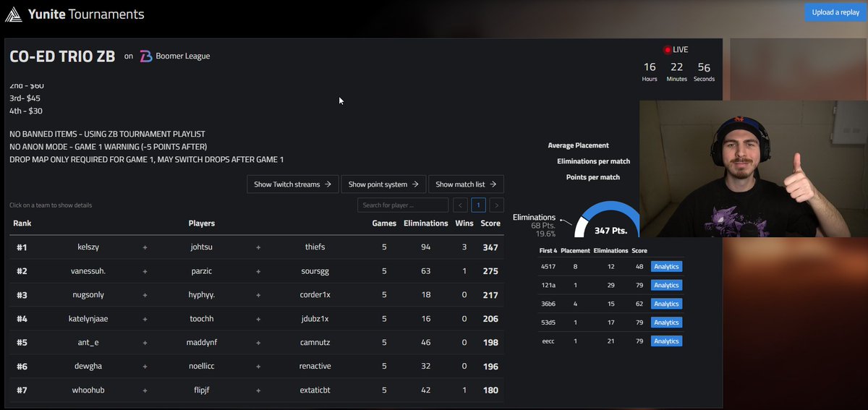This screenshot has width=868, height=410.
Task: Open Show match list
Action: click(466, 184)
